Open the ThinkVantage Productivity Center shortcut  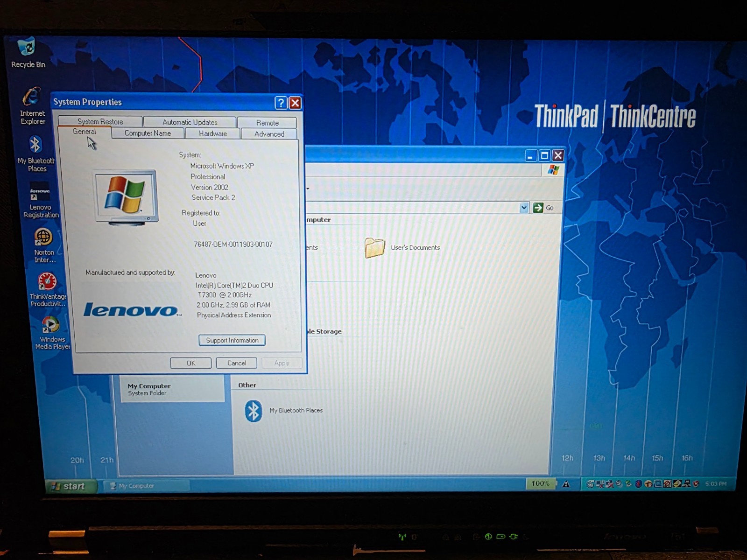coord(48,289)
